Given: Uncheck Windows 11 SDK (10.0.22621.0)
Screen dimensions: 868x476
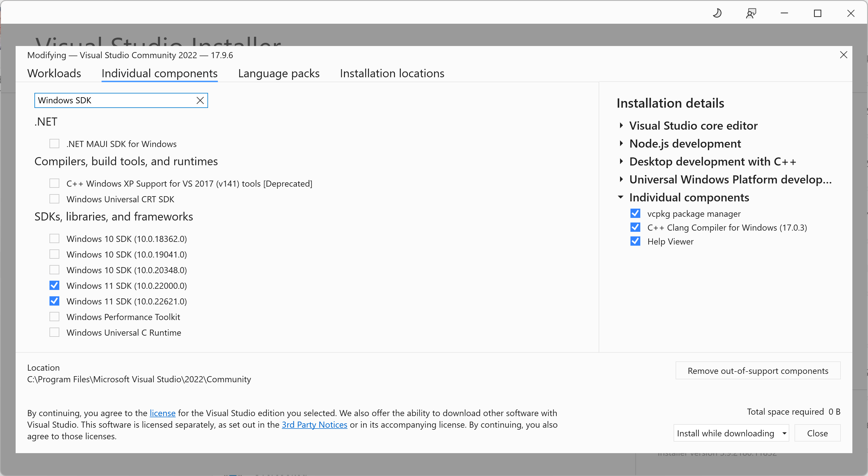Looking at the screenshot, I should click(x=54, y=301).
